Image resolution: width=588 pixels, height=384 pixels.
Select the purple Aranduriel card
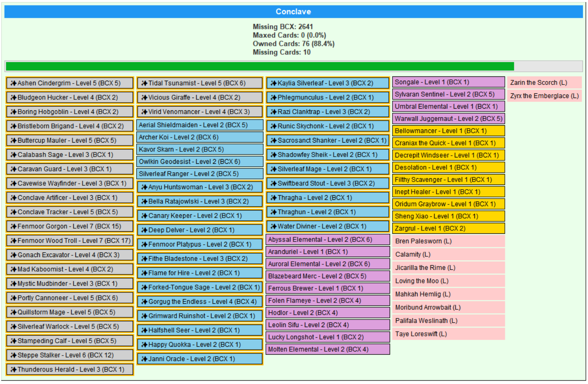tap(328, 252)
